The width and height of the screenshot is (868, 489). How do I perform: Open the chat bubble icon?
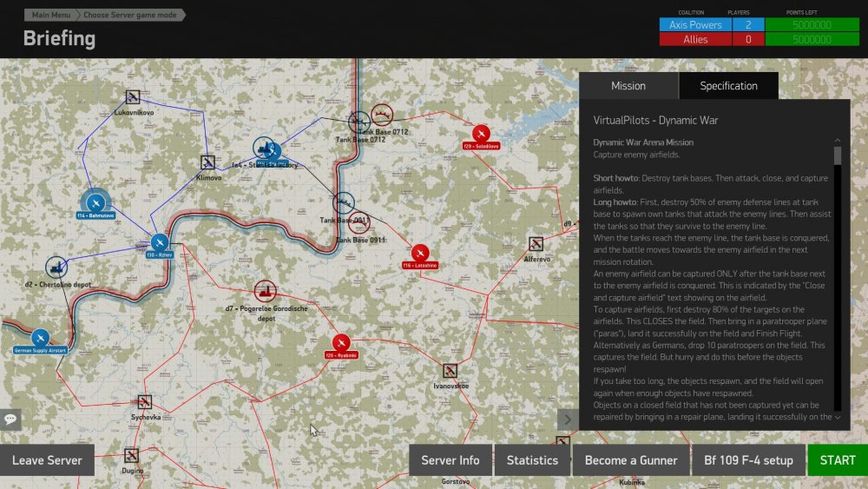pos(10,419)
